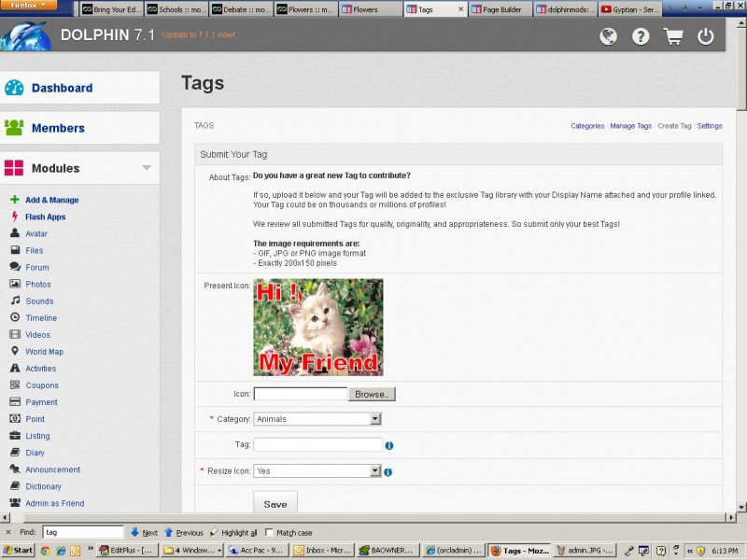Click the Videos film icon
This screenshot has width=747, height=560.
click(15, 334)
